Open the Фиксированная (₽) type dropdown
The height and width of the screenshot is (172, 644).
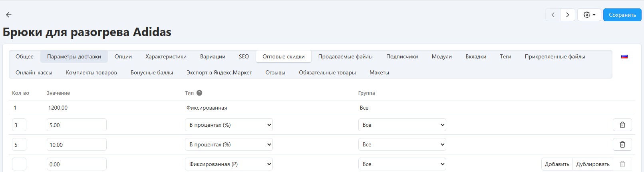click(x=229, y=164)
